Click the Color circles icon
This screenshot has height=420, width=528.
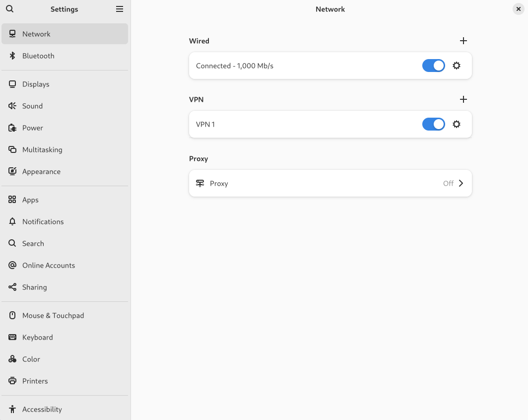12,359
